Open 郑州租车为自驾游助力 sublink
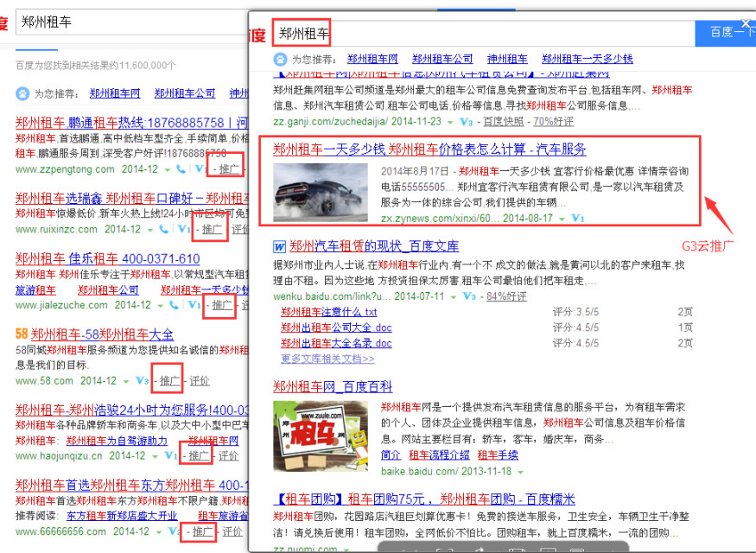The width and height of the screenshot is (756, 553). point(117,441)
